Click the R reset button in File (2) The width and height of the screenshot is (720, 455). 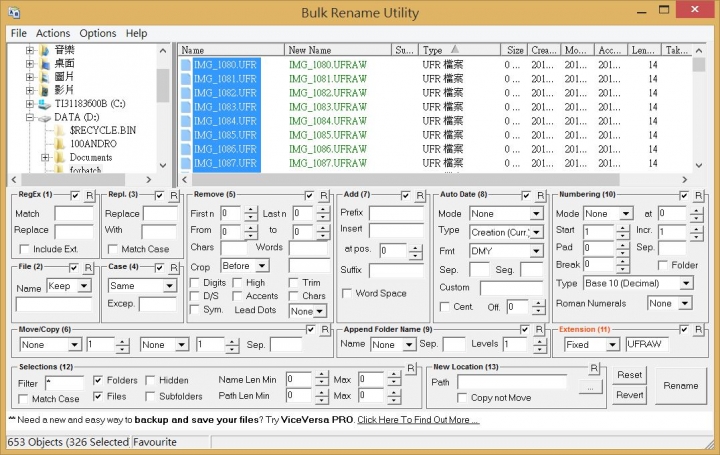point(88,268)
